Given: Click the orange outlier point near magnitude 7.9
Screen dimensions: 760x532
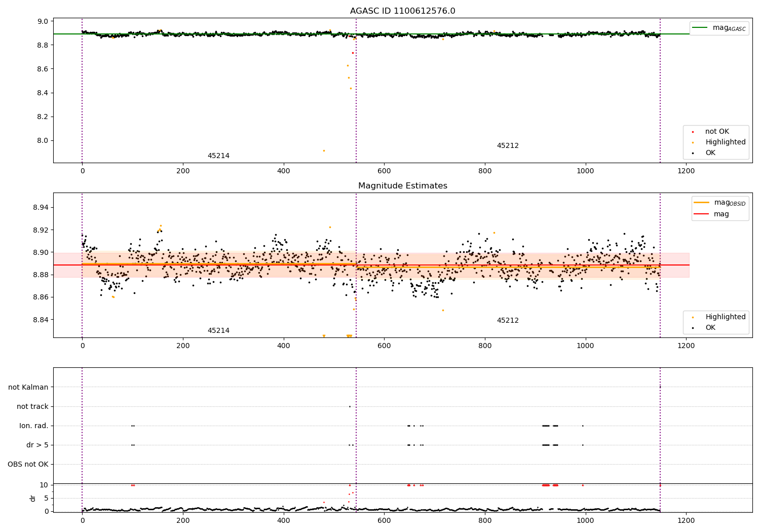Looking at the screenshot, I should 324,150.
